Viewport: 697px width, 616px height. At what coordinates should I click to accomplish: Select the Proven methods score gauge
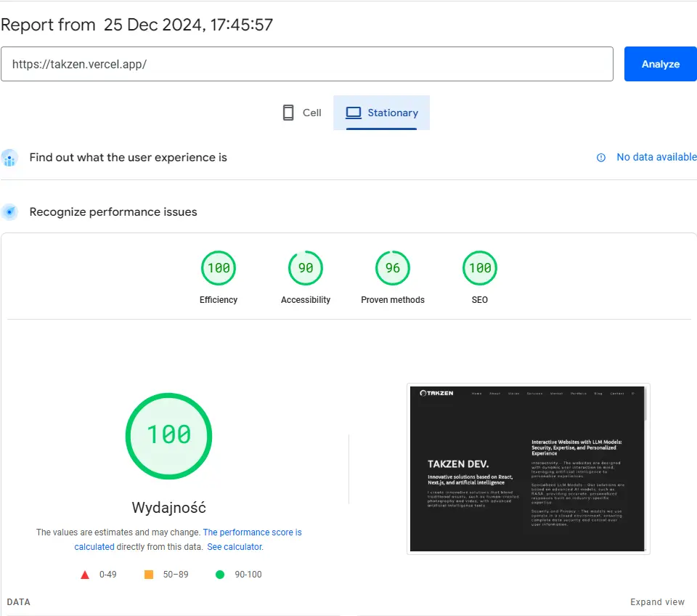click(393, 268)
